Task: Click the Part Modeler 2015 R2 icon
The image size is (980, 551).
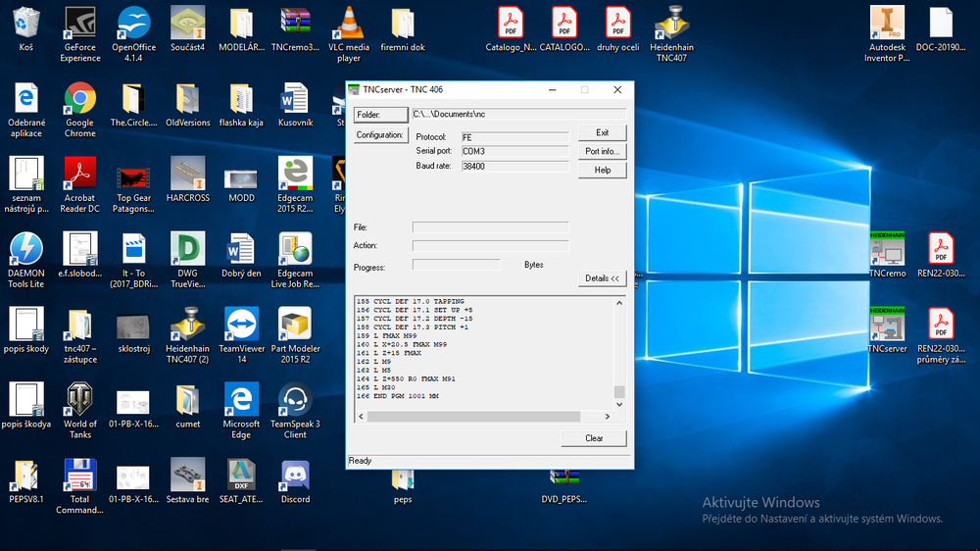Action: tap(295, 326)
